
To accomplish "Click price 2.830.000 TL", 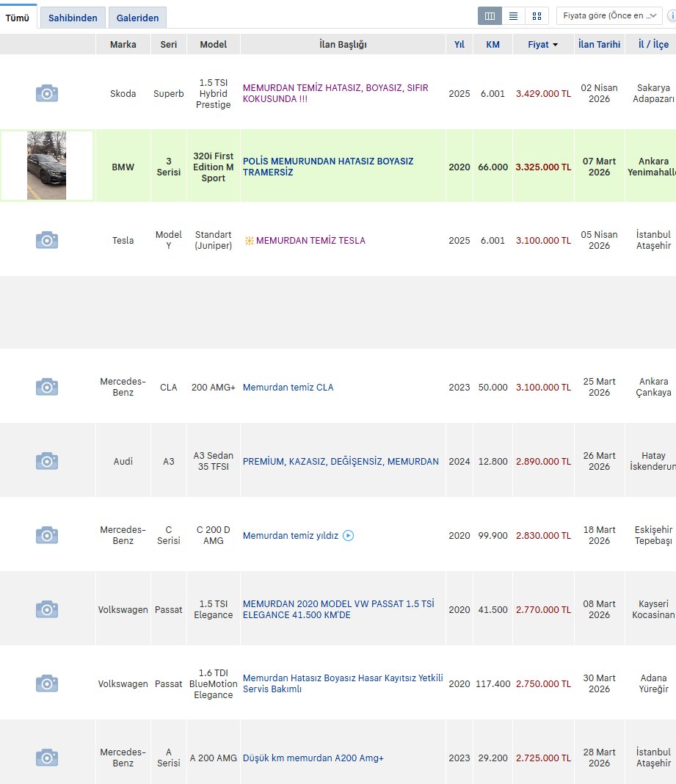I will pyautogui.click(x=543, y=535).
